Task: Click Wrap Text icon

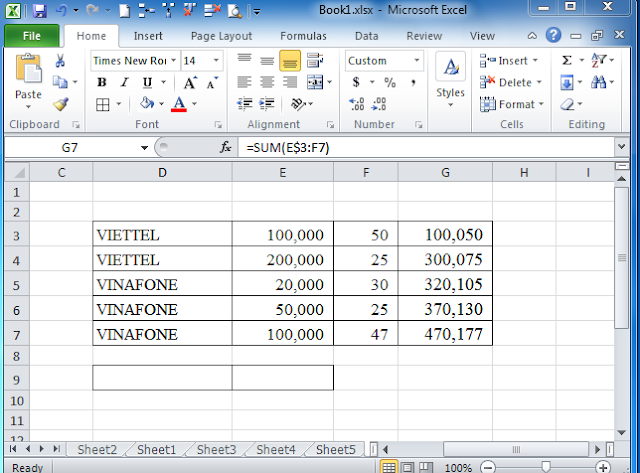Action: point(315,60)
